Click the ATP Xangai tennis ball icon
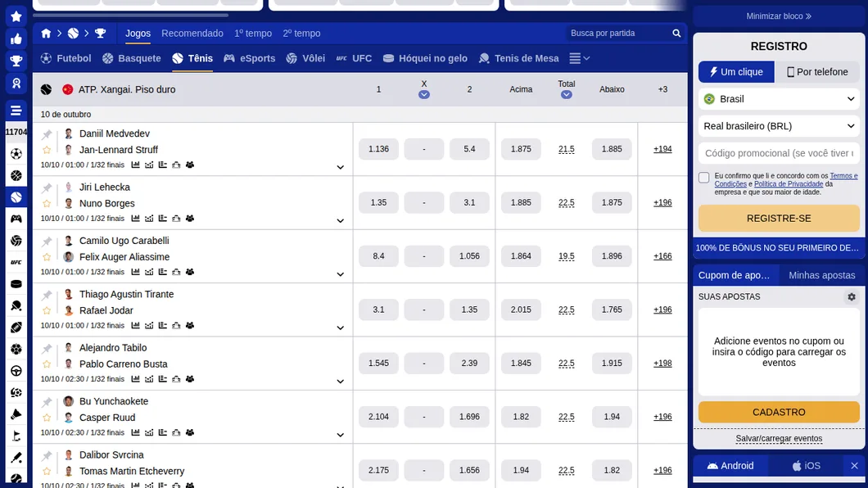This screenshot has height=488, width=868. (x=46, y=89)
